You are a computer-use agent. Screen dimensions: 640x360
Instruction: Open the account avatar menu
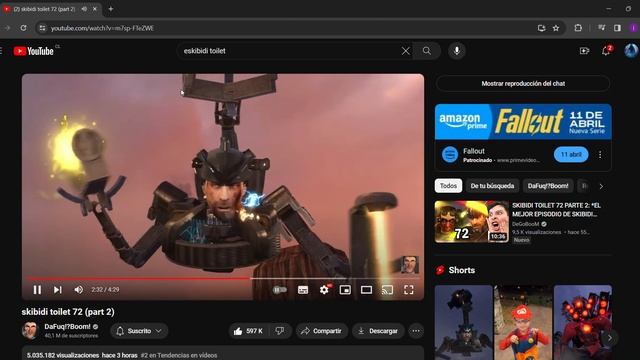pos(631,51)
